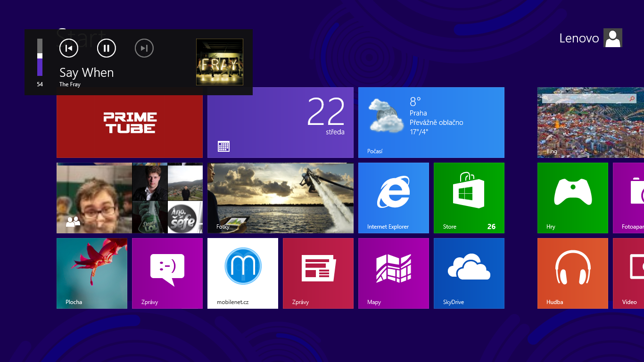Click the Lenovo user account picture
The height and width of the screenshot is (362, 644).
pyautogui.click(x=612, y=38)
